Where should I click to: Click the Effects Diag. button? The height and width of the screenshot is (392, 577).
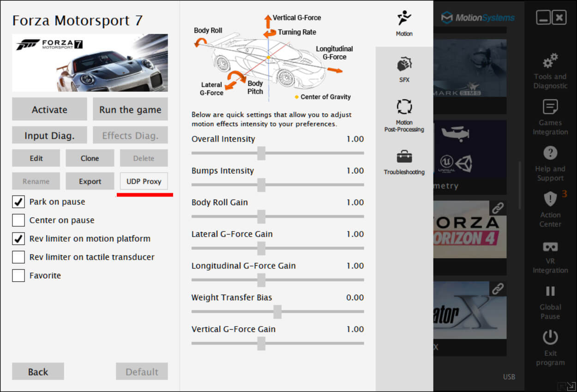[x=130, y=135]
